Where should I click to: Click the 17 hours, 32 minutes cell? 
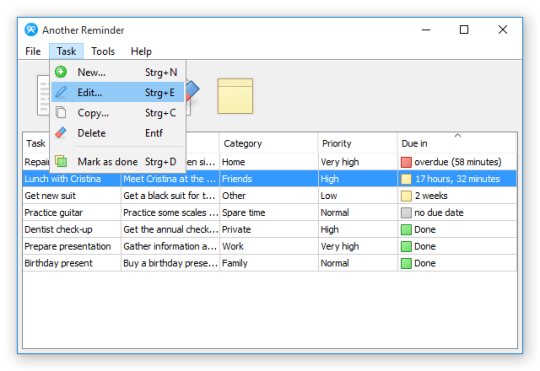click(457, 179)
